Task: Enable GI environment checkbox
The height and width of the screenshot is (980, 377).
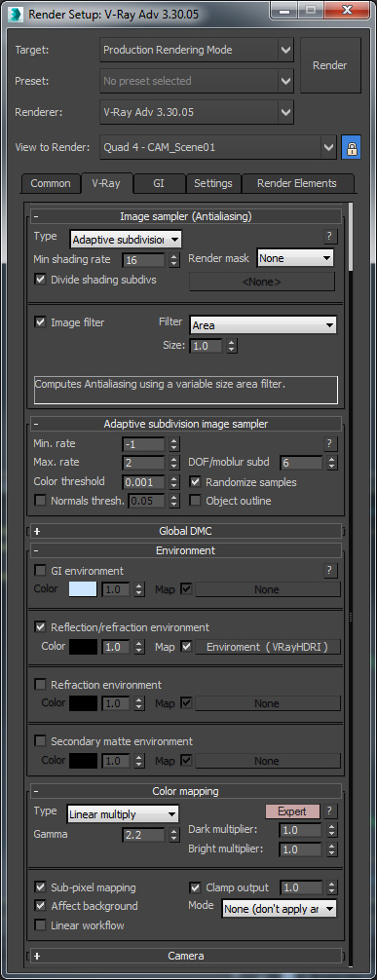Action: [x=41, y=570]
